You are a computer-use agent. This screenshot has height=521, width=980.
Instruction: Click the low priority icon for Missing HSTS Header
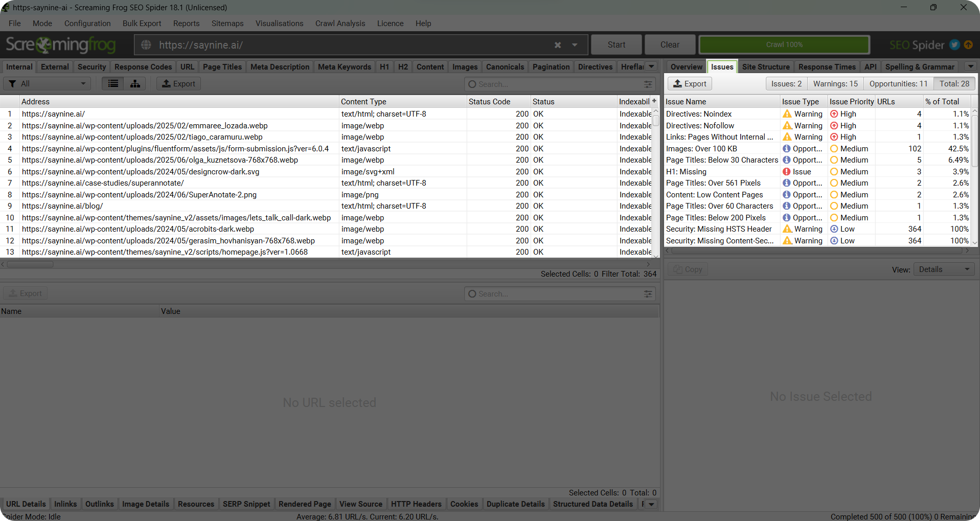834,229
